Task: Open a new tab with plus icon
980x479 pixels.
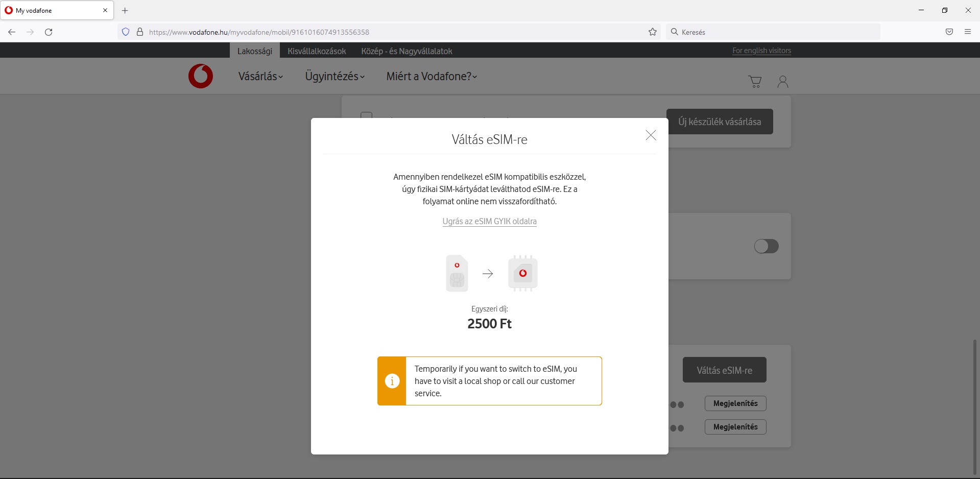Action: [x=125, y=10]
